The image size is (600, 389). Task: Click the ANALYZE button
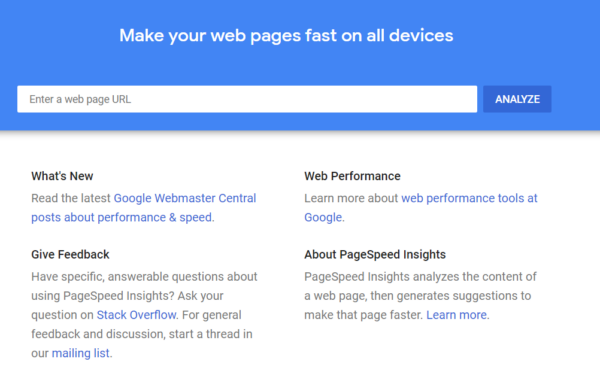click(x=517, y=99)
